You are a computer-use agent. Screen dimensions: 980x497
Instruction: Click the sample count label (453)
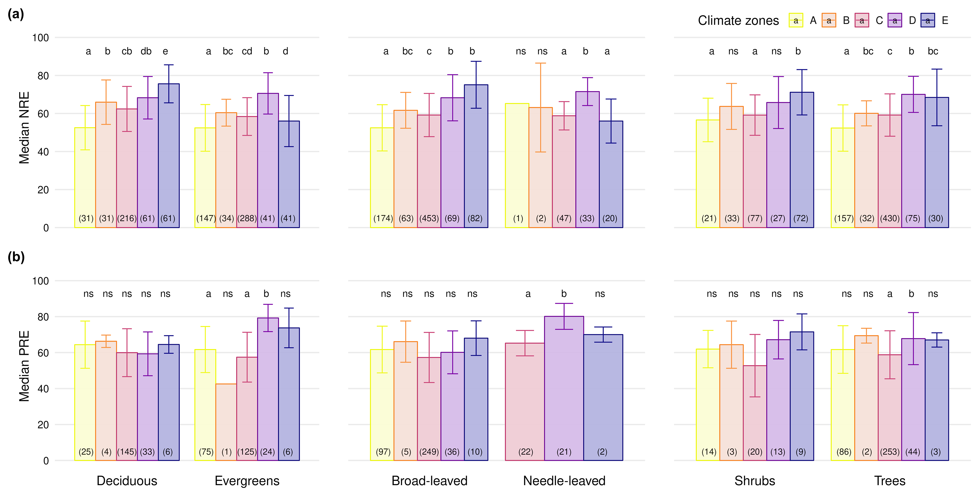(429, 218)
